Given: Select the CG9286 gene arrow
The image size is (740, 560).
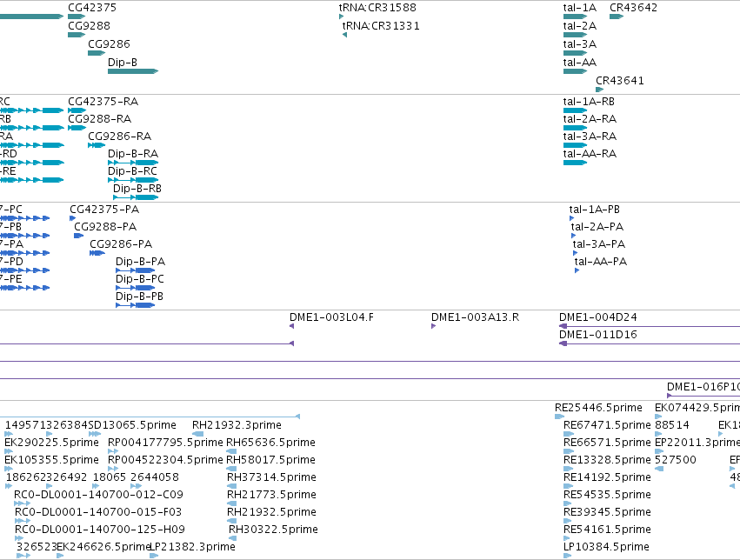Looking at the screenshot, I should 97,53.
